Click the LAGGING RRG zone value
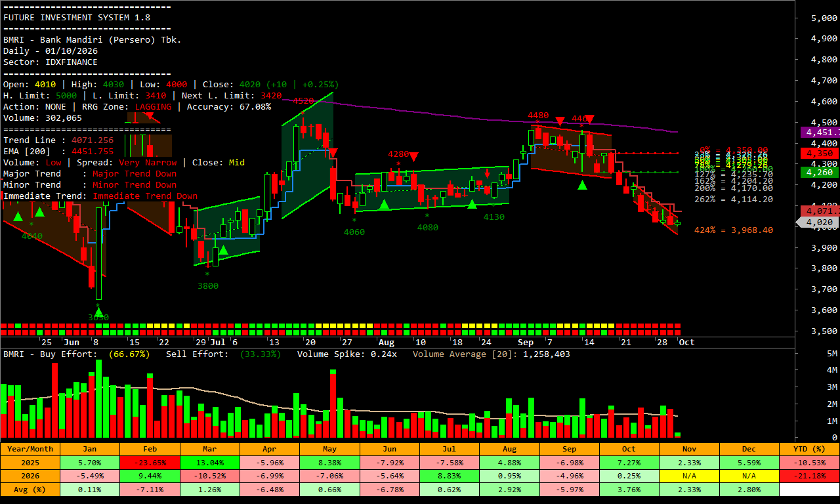 pos(153,106)
